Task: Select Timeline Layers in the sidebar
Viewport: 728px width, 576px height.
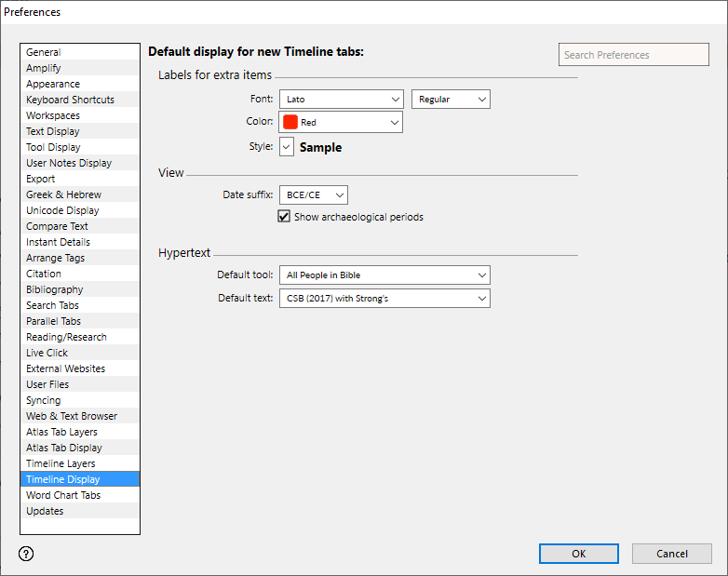Action: [61, 463]
